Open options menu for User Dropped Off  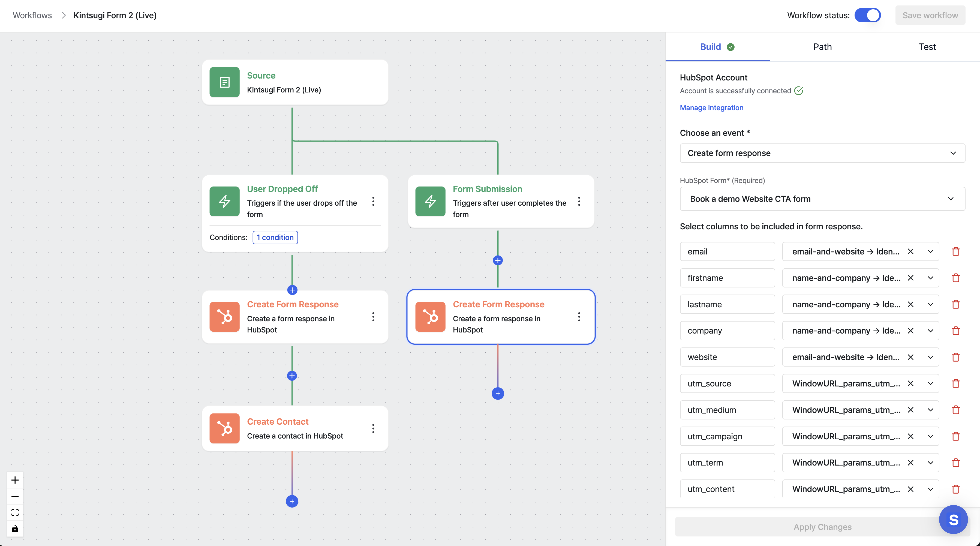[x=373, y=201]
